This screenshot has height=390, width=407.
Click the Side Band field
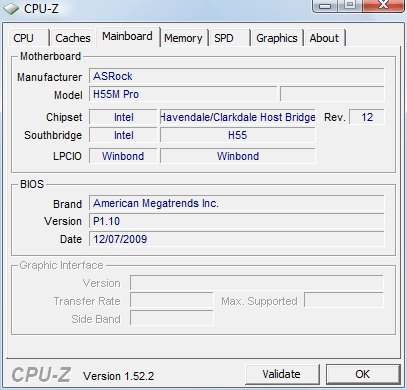pos(171,318)
